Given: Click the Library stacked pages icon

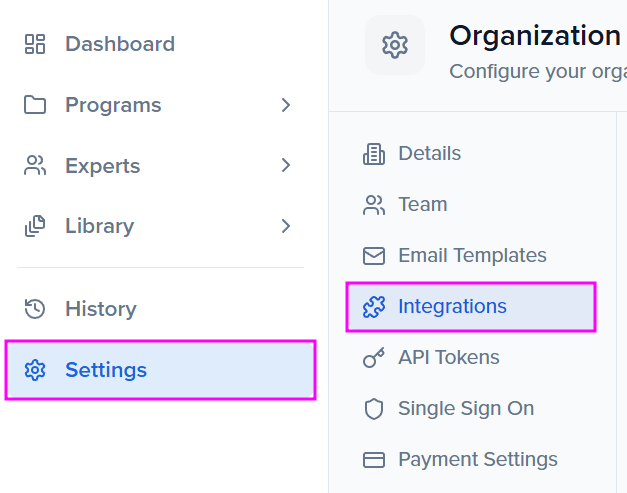Looking at the screenshot, I should click(x=35, y=227).
